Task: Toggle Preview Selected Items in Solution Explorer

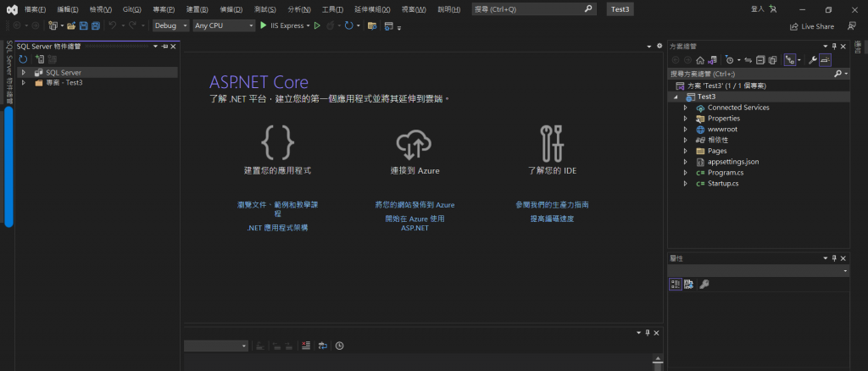Action: [x=826, y=59]
